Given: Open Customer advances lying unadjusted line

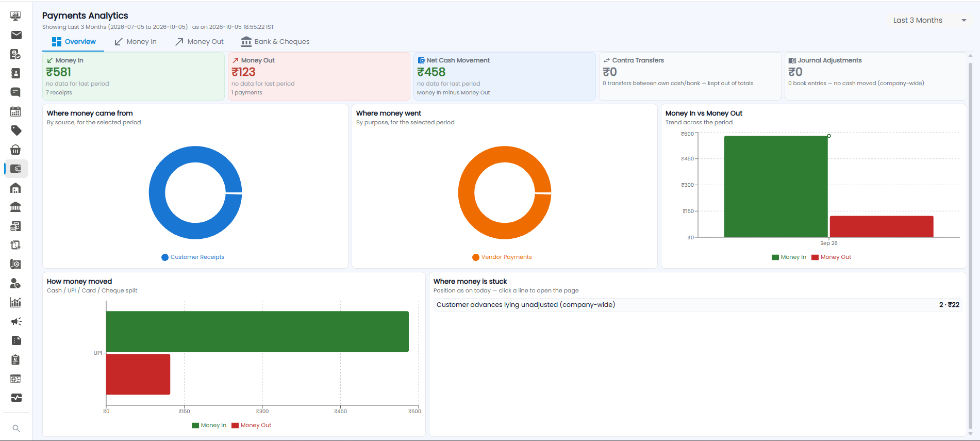Looking at the screenshot, I should click(x=697, y=305).
